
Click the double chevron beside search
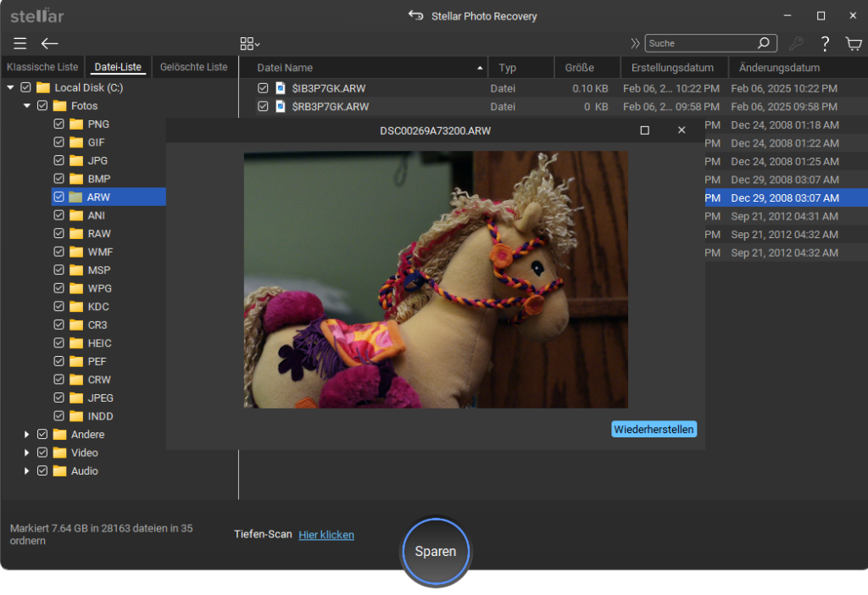click(x=636, y=43)
